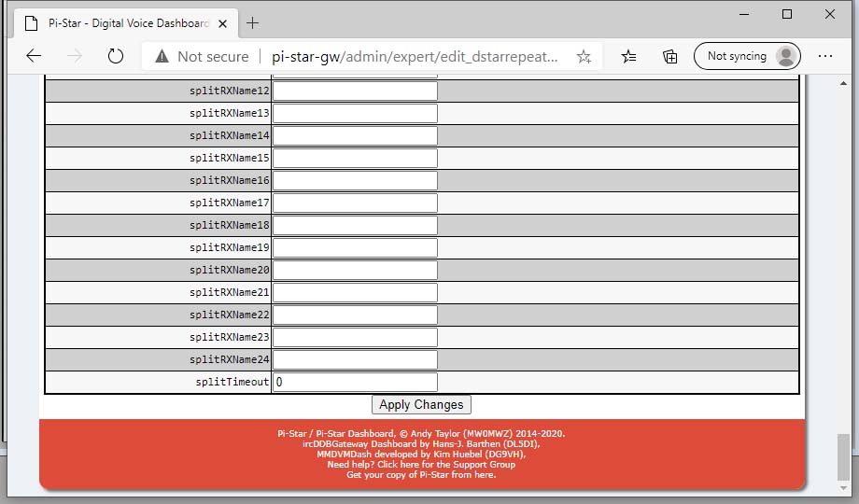
Task: Go back to the previous page
Action: pyautogui.click(x=34, y=56)
